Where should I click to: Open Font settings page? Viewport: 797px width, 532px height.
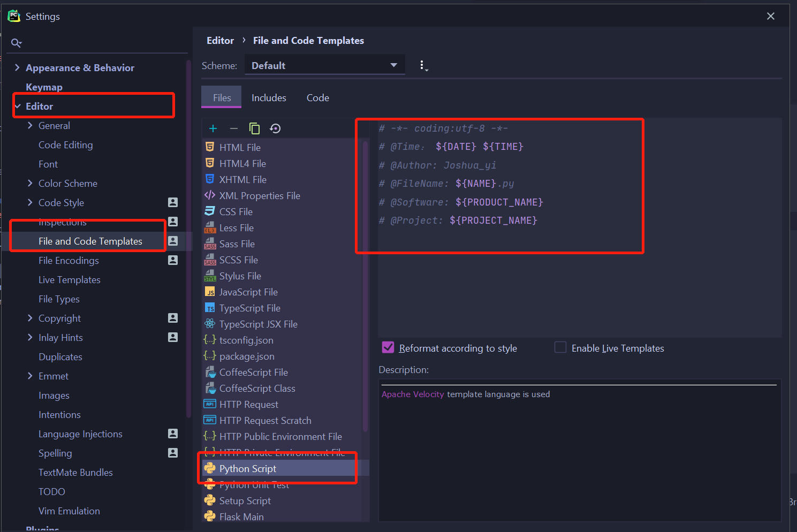tap(48, 164)
